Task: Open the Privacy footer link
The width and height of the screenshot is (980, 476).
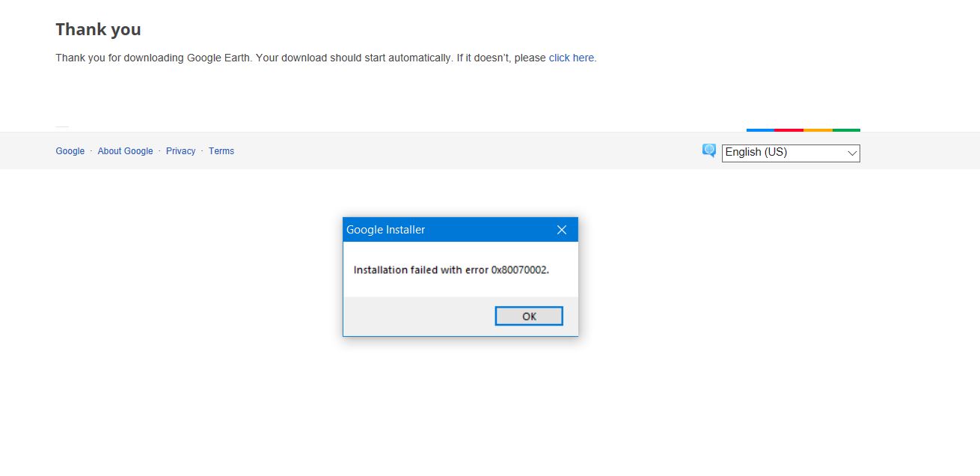Action: 180,151
